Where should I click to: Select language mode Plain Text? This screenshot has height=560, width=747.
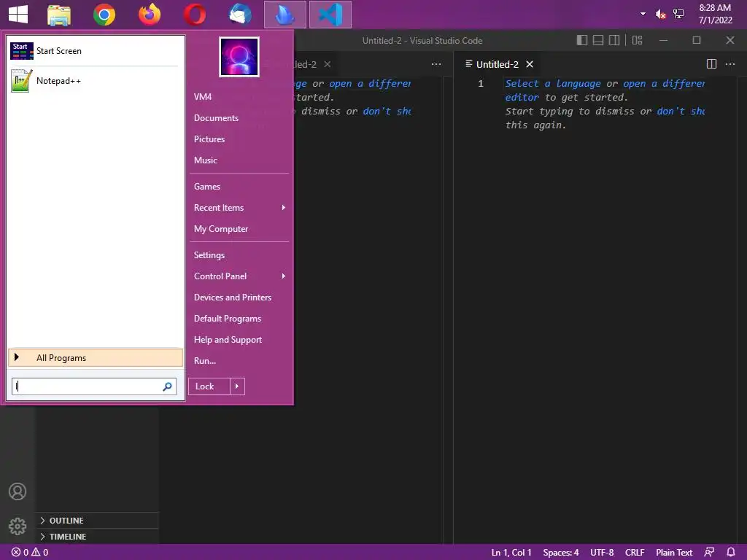tap(673, 553)
